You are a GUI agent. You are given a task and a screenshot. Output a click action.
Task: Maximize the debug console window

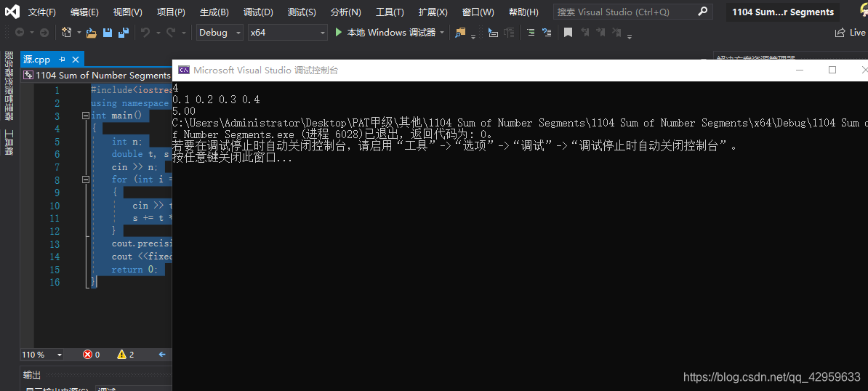tap(832, 70)
